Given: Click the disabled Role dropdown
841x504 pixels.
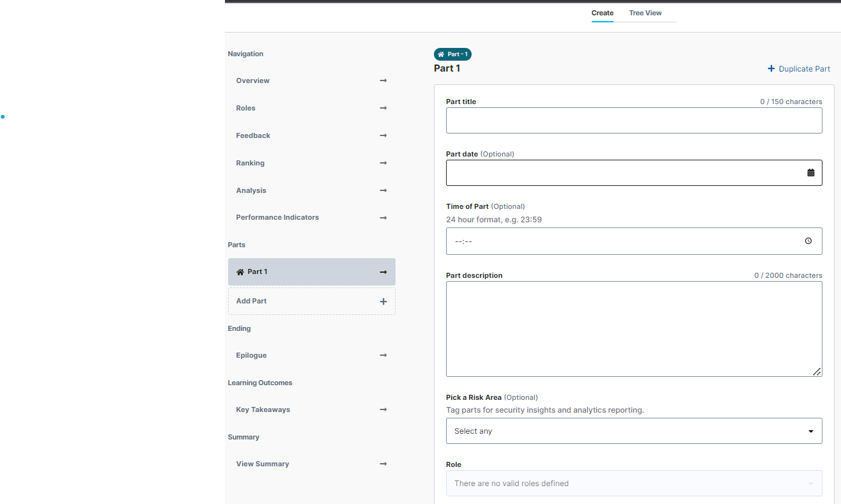Looking at the screenshot, I should (x=633, y=484).
